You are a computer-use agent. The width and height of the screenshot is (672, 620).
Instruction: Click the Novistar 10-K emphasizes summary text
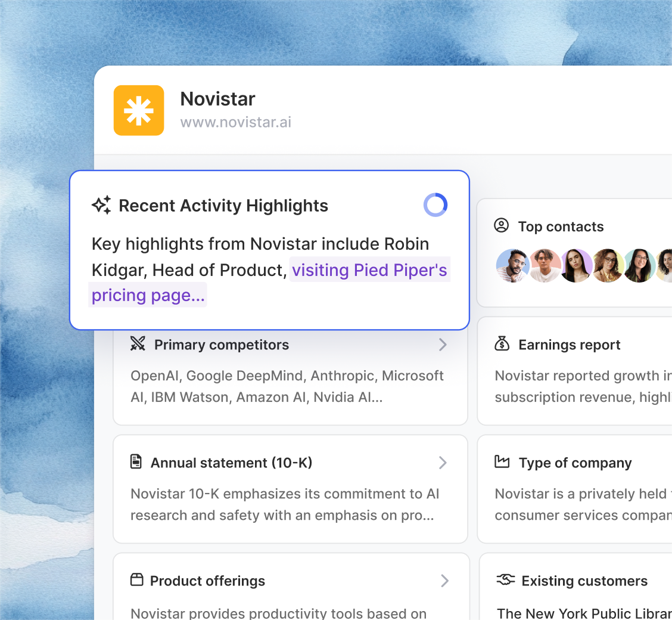click(x=285, y=504)
